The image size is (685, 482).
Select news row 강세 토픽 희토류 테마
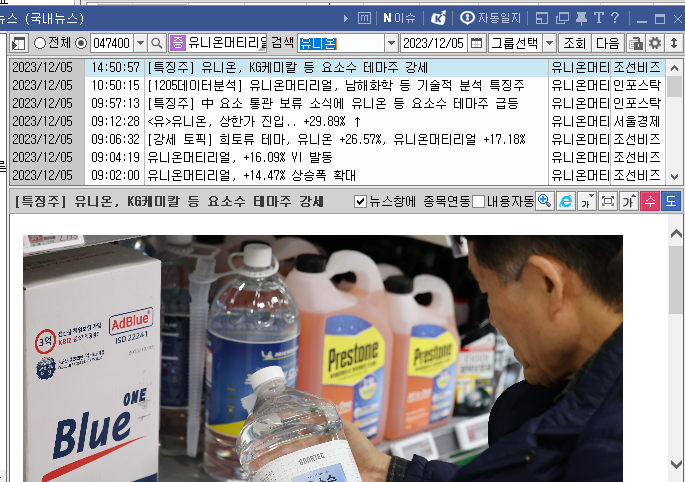(336, 139)
